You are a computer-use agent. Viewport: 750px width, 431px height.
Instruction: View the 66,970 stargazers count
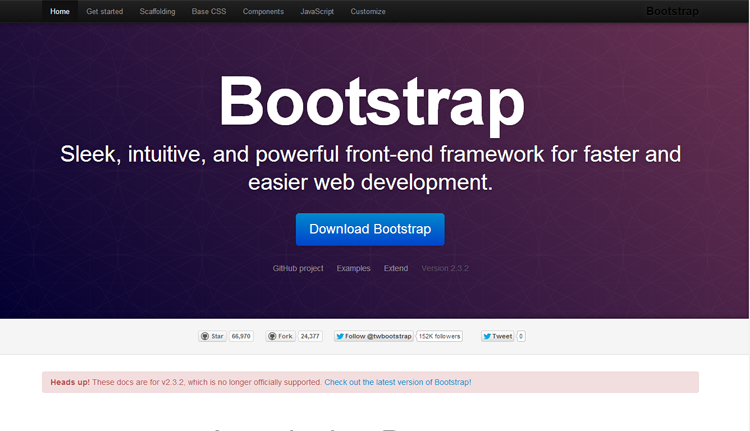[x=241, y=336]
